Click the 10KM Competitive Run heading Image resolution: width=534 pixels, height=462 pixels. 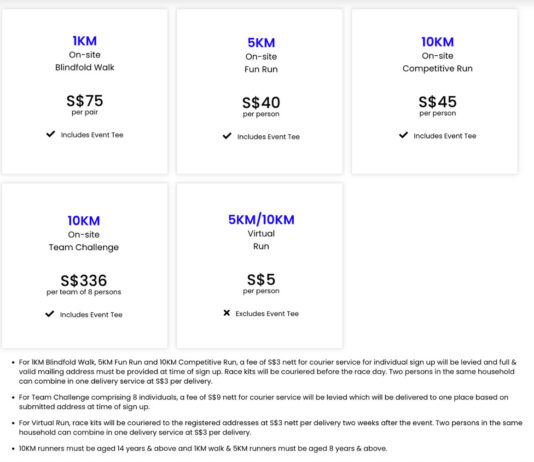tap(438, 42)
